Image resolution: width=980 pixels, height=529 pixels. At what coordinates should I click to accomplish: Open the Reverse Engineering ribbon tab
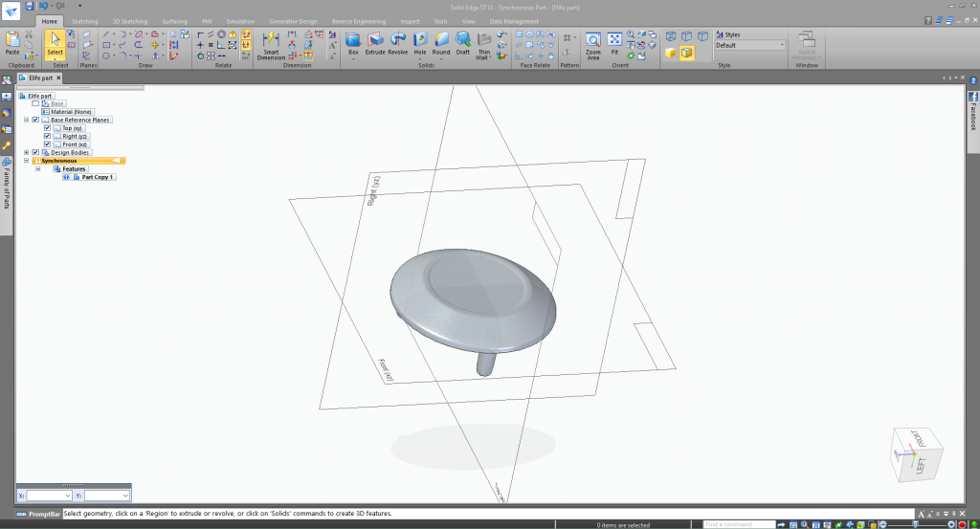pyautogui.click(x=359, y=21)
